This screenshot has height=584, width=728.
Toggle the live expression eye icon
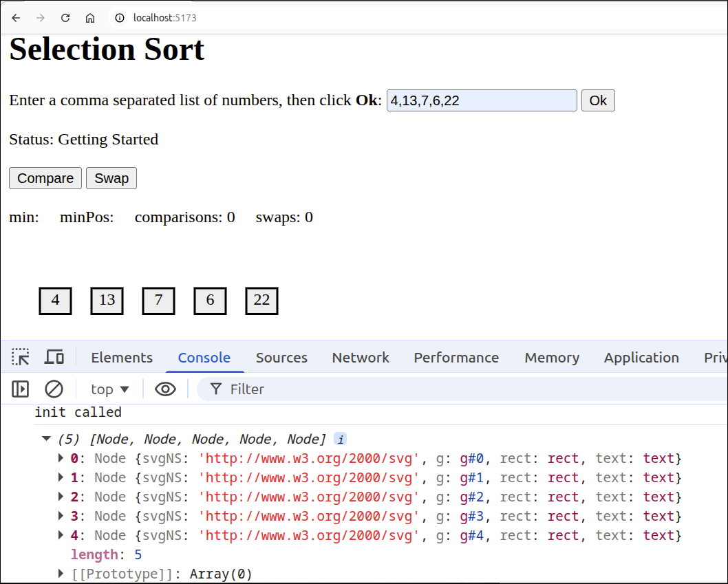(165, 389)
